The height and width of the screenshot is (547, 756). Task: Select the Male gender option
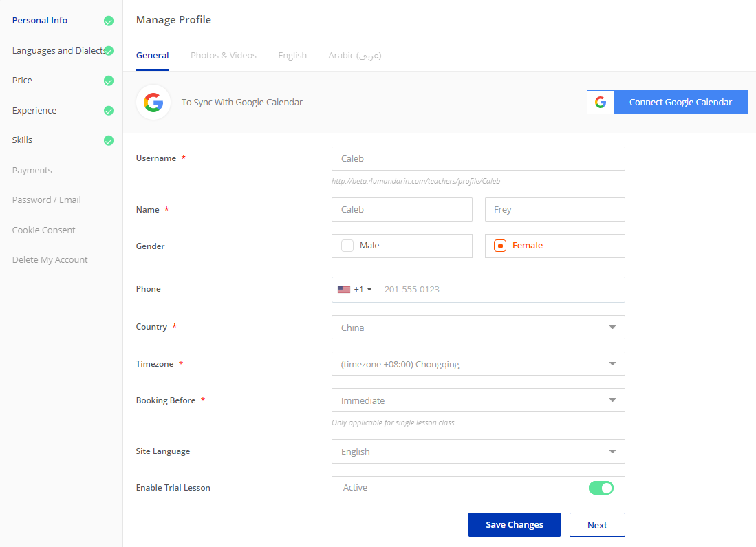[x=402, y=246]
